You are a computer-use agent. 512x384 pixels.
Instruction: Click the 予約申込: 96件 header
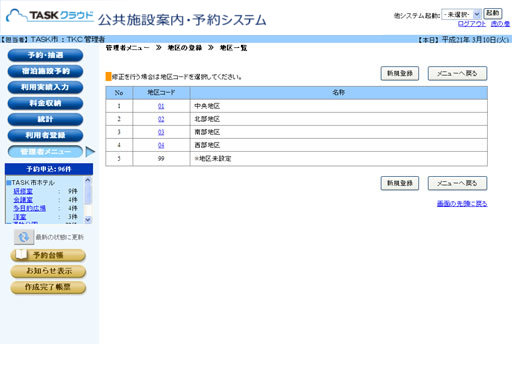coord(49,169)
